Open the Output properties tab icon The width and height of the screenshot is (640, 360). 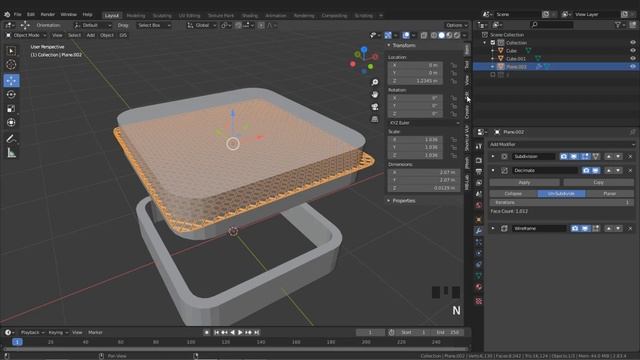479,171
